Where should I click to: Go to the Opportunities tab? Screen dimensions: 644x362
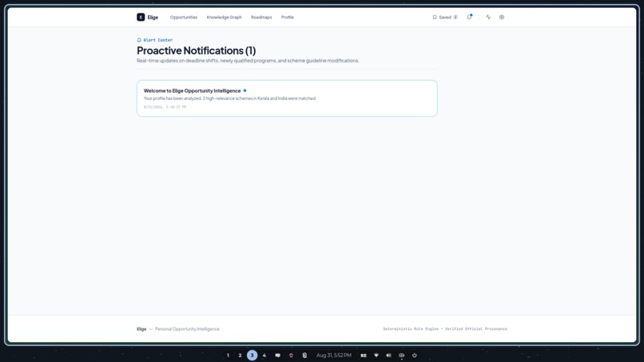pyautogui.click(x=184, y=18)
